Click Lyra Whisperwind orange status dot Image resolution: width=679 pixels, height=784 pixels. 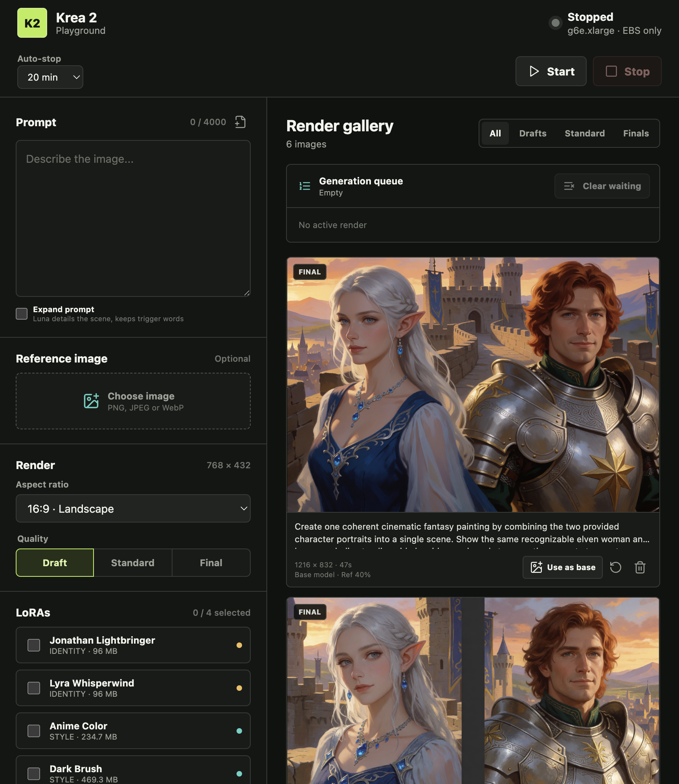(x=239, y=688)
